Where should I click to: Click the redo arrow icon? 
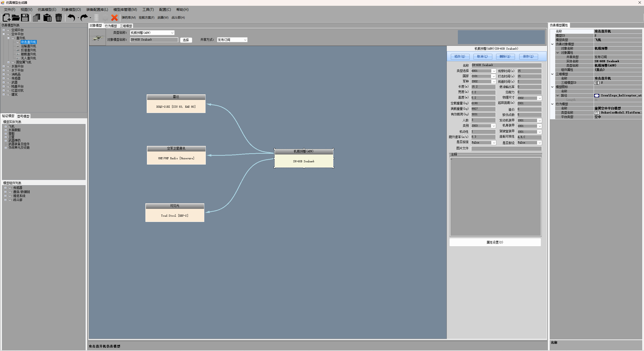tap(84, 18)
